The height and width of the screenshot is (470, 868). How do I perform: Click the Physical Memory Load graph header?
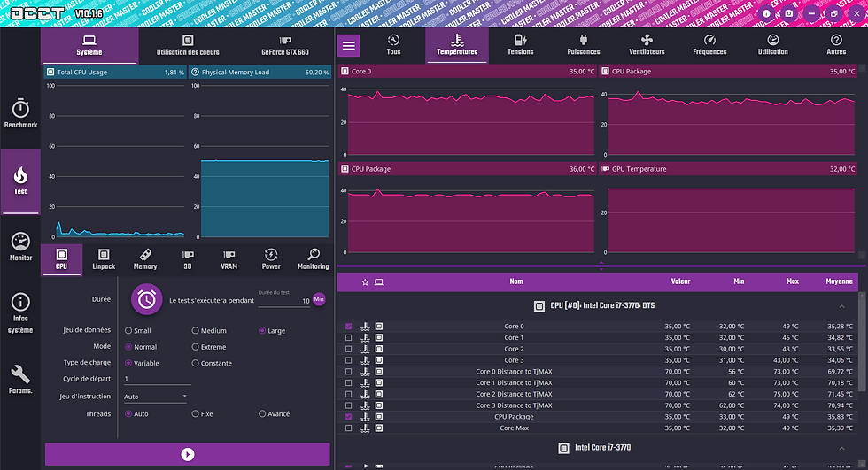click(260, 72)
